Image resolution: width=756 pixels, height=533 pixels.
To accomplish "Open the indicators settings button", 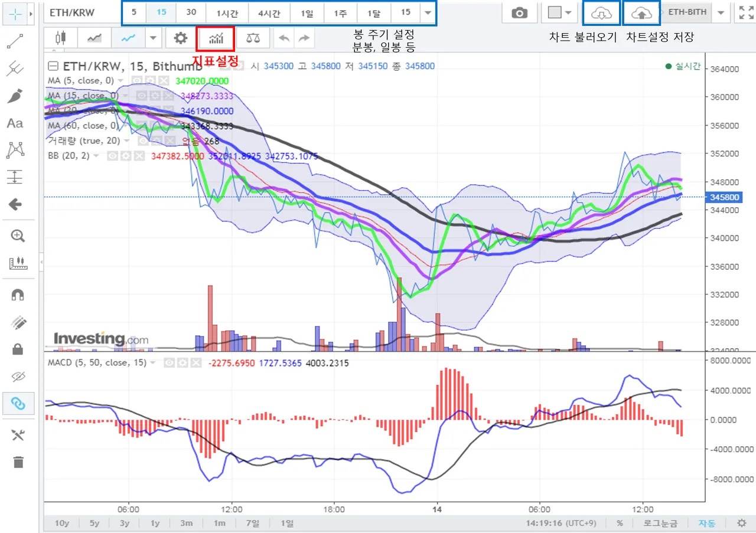I will 216,38.
